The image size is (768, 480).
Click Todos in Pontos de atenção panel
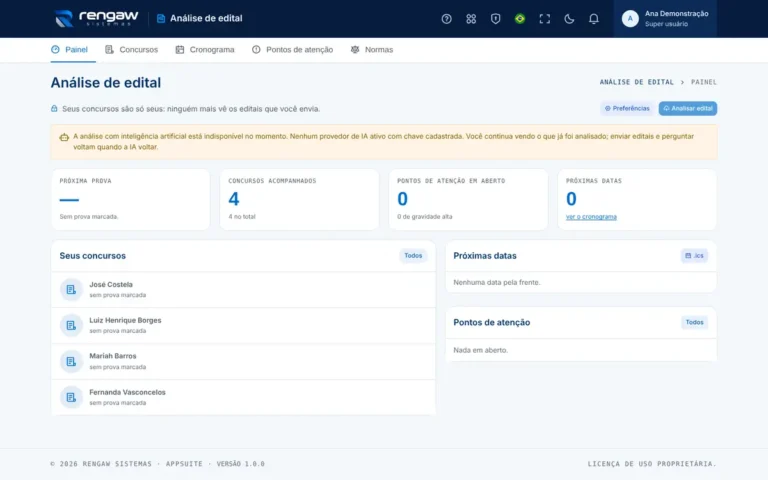pyautogui.click(x=694, y=322)
